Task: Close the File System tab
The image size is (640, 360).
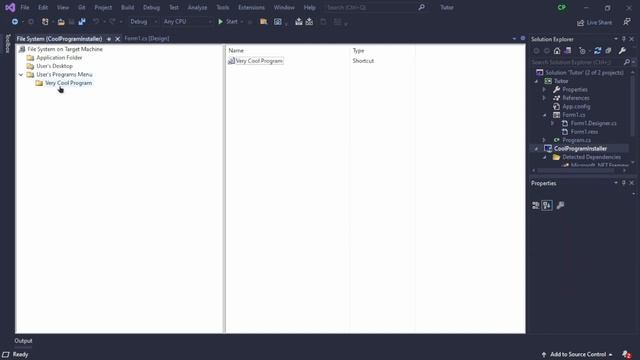Action: tap(118, 39)
